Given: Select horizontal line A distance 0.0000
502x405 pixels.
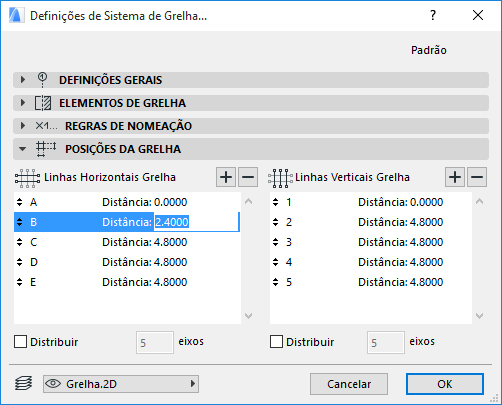Looking at the screenshot, I should click(170, 202).
